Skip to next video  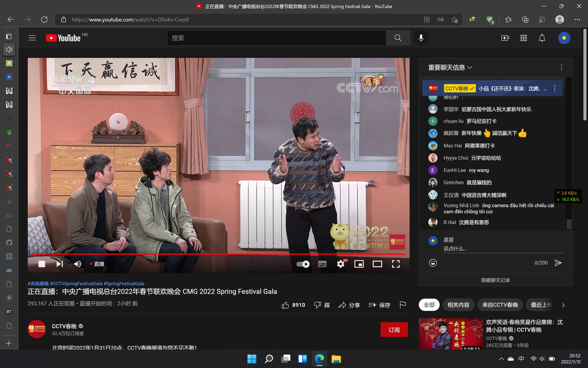click(60, 264)
